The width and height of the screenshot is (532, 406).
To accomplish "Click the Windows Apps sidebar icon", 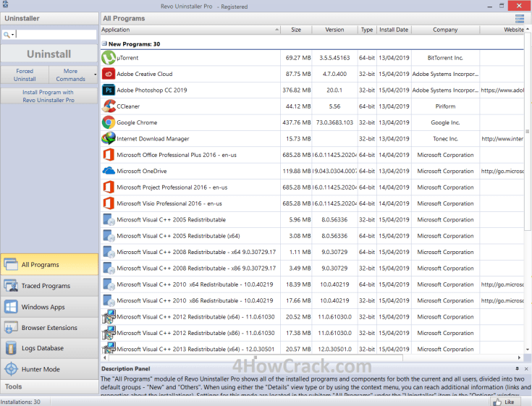I will (11, 307).
